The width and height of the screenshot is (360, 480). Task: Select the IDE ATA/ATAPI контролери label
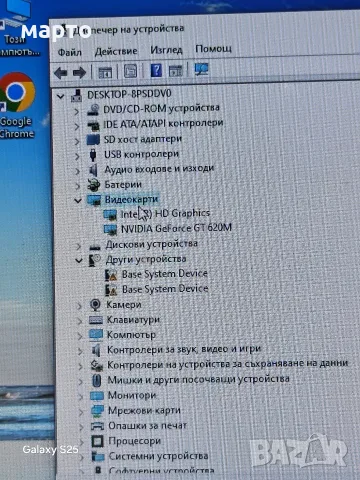(x=163, y=124)
